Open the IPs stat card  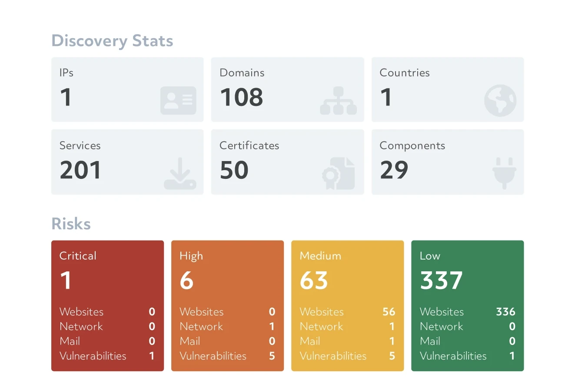(127, 89)
